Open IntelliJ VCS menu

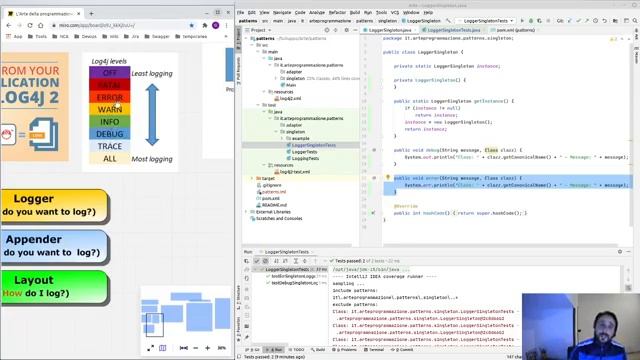(395, 13)
